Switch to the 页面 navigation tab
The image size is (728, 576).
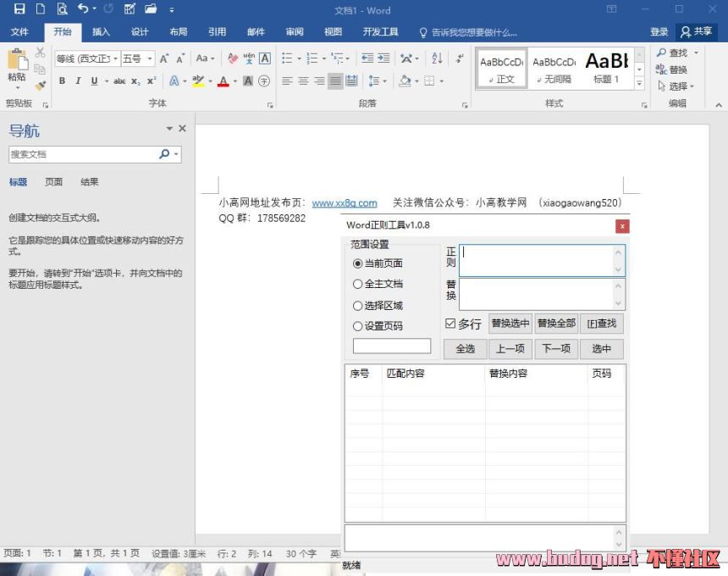coord(53,181)
